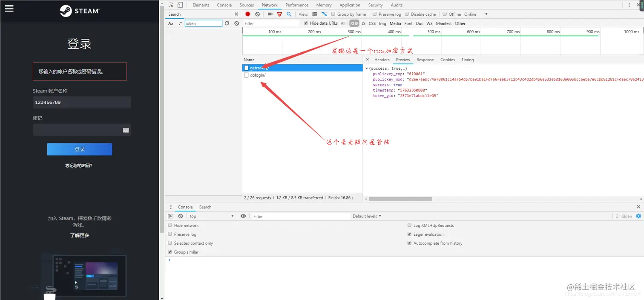Click the token search input box
The image size is (644, 300).
tap(204, 23)
